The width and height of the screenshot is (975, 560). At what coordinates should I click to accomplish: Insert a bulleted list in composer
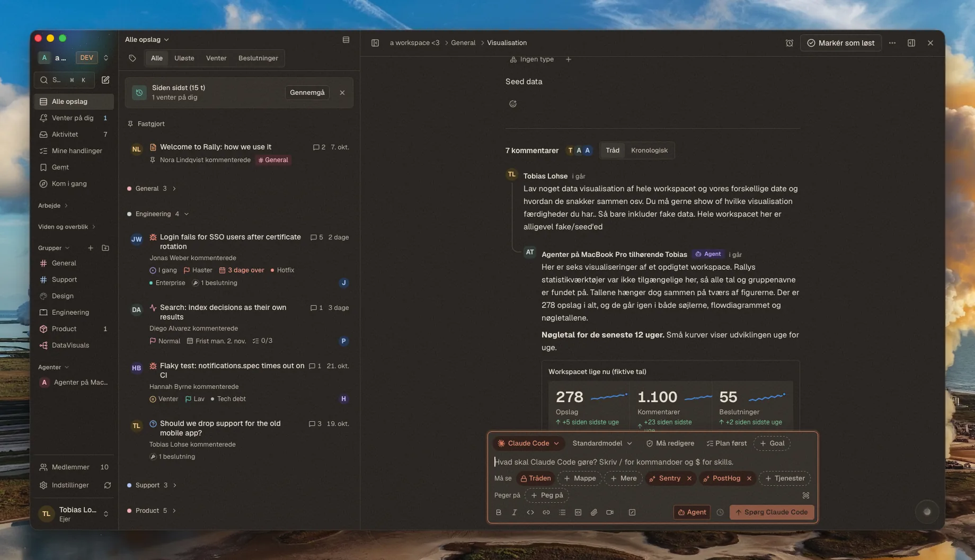562,512
